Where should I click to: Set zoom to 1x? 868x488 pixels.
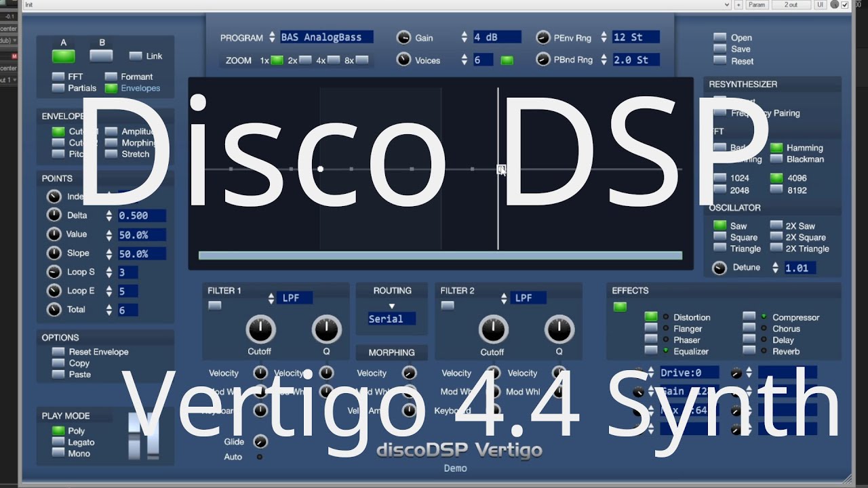coord(277,60)
